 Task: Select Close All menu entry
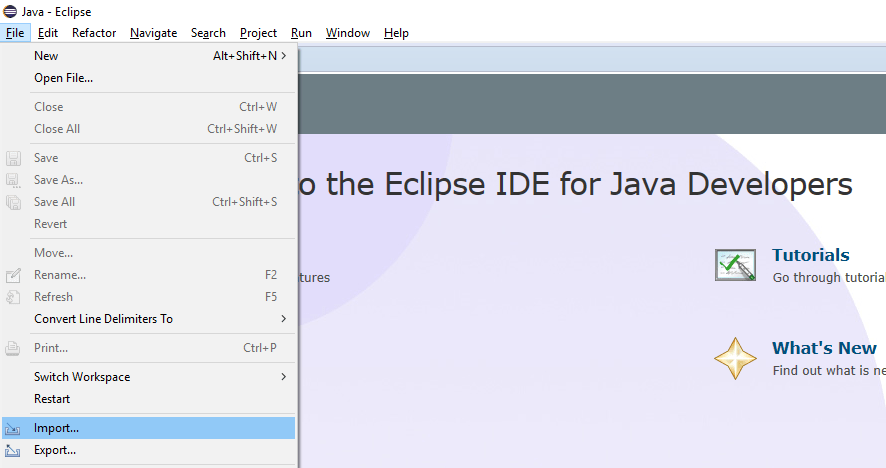pos(149,129)
